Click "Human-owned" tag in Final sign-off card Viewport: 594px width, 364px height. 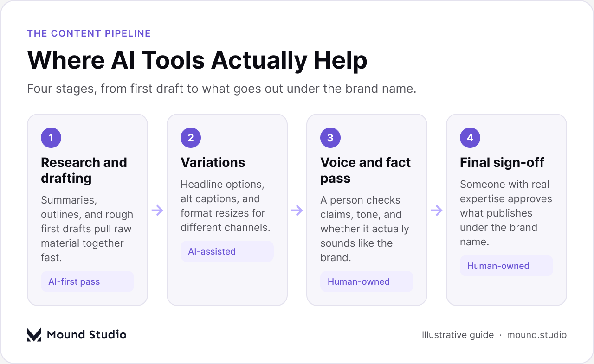pos(506,266)
